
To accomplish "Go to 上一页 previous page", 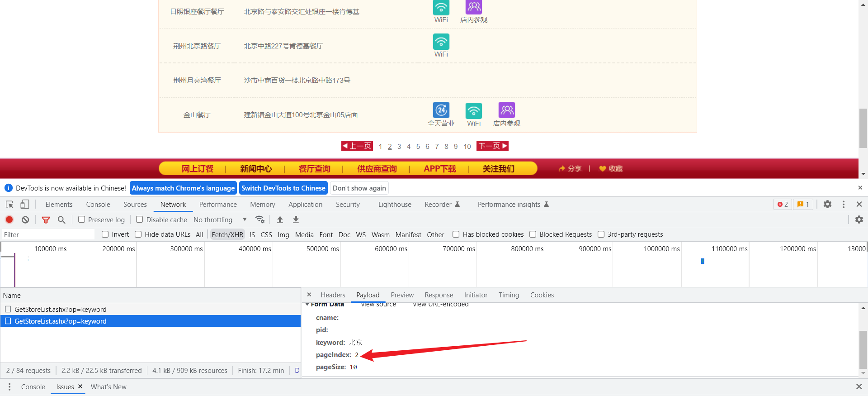I will tap(357, 146).
